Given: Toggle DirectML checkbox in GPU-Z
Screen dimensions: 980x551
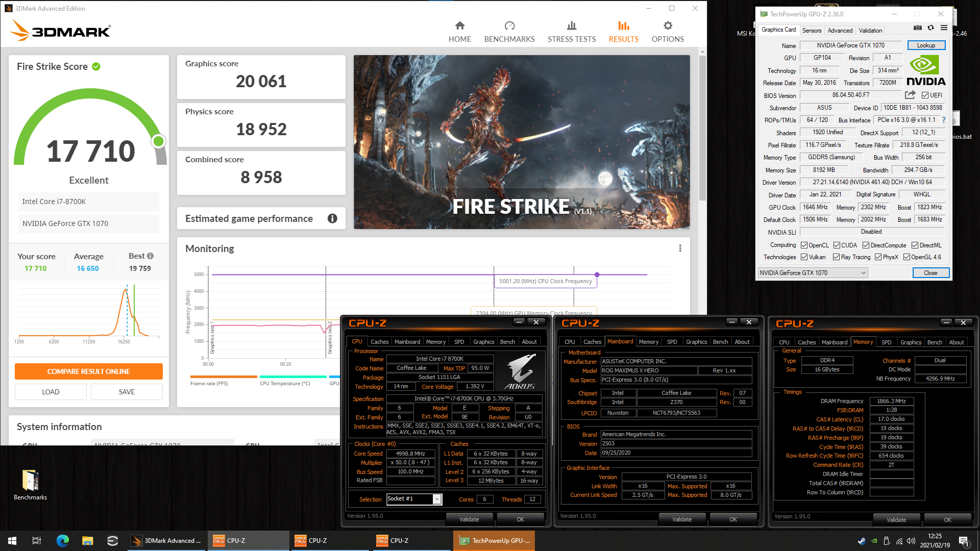Looking at the screenshot, I should (x=915, y=245).
